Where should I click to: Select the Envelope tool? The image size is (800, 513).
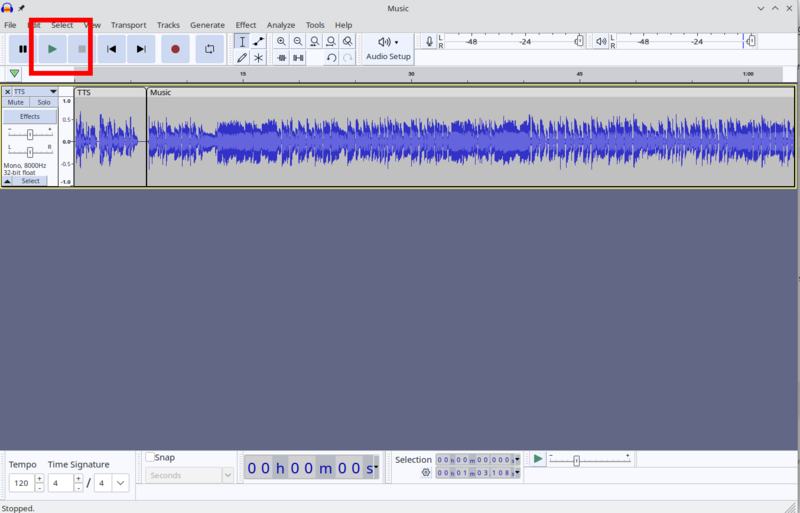click(258, 41)
